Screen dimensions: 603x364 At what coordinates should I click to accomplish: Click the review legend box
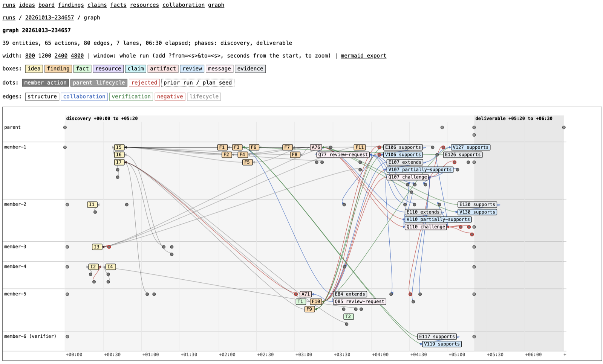[192, 69]
